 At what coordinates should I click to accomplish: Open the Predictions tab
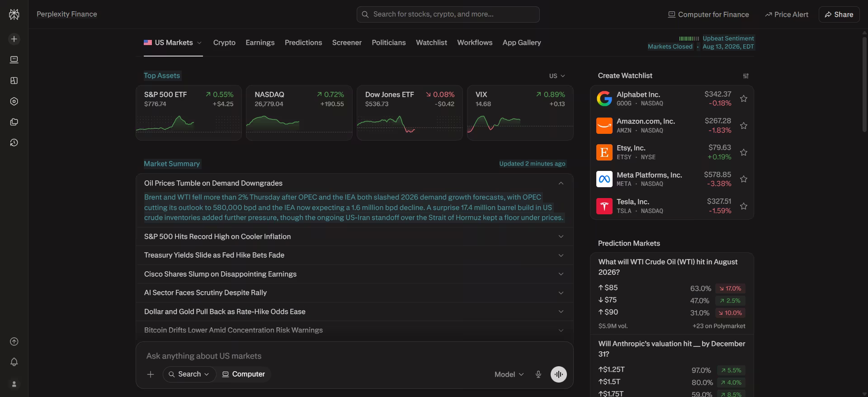click(x=303, y=43)
